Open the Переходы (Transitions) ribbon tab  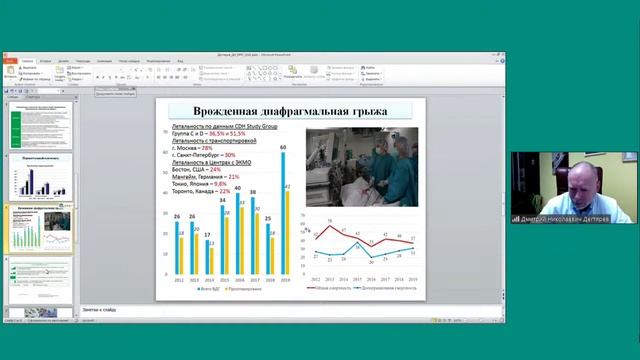(83, 61)
